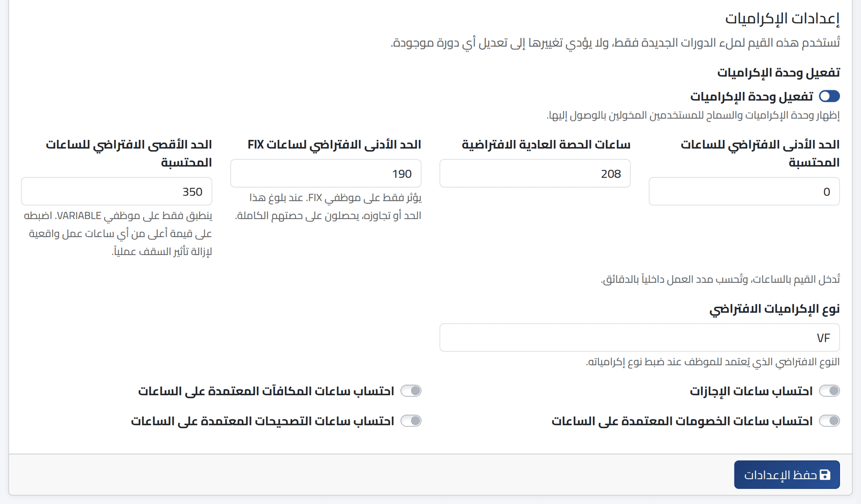Click help text mentioning VARIABLE employees
Screen dimensions: 861x504
(118, 233)
